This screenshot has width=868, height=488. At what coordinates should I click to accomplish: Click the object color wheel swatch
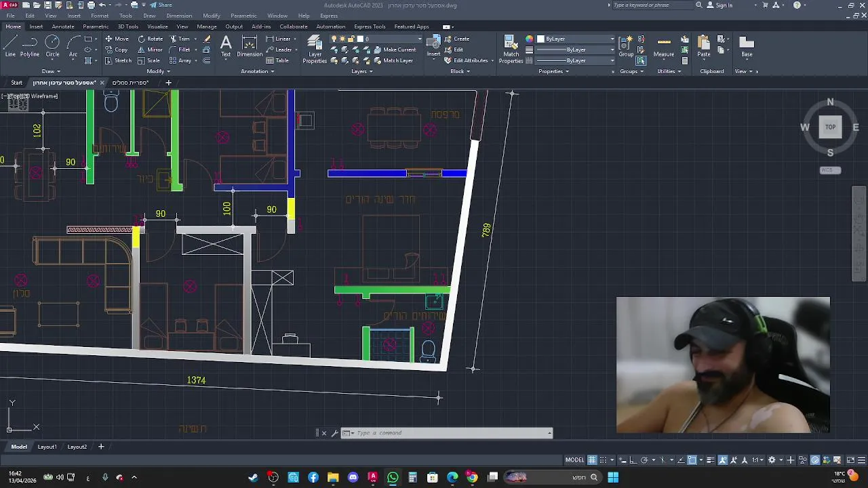pos(530,39)
